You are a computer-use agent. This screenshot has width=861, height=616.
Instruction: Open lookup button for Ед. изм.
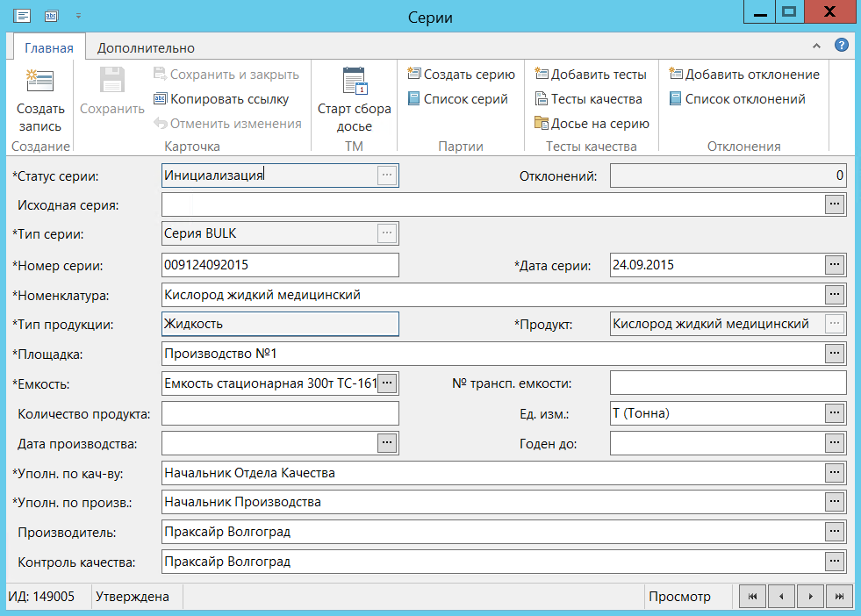coord(835,413)
